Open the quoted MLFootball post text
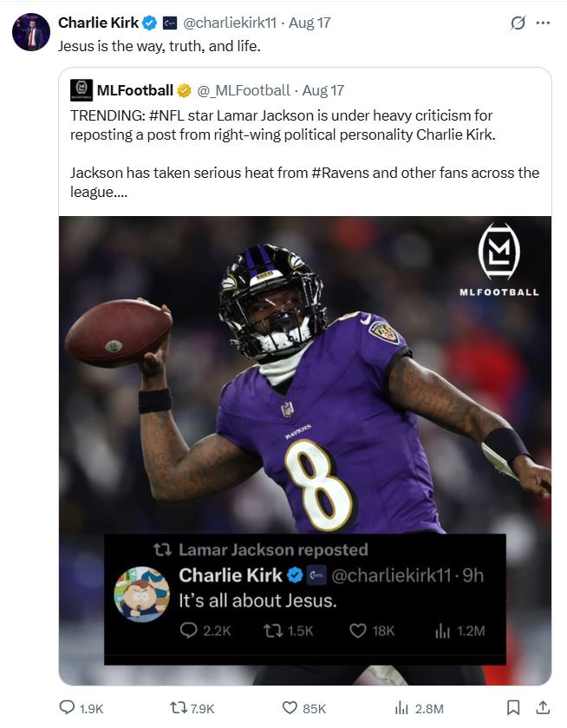Screen dimensions: 567x728 pos(305,154)
